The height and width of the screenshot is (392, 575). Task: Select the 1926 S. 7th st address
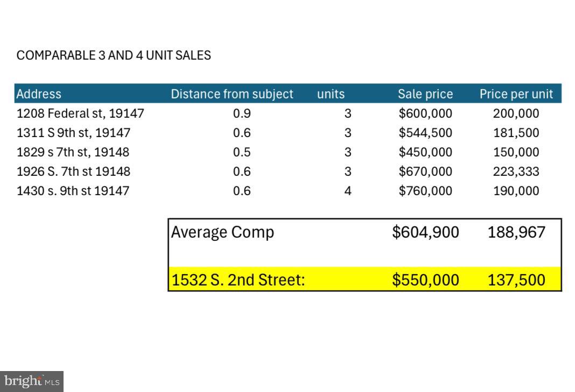coord(73,172)
